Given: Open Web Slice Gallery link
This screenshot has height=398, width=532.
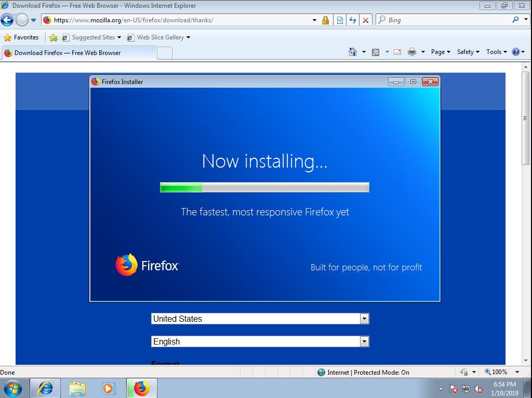Looking at the screenshot, I should tap(158, 37).
